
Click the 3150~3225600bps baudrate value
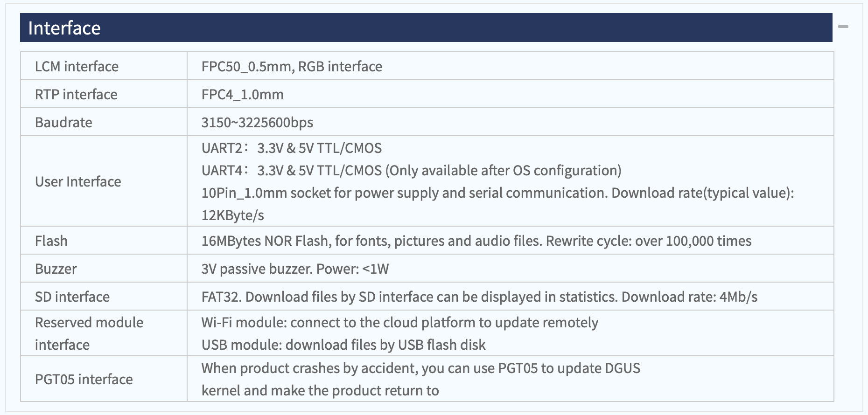(257, 122)
